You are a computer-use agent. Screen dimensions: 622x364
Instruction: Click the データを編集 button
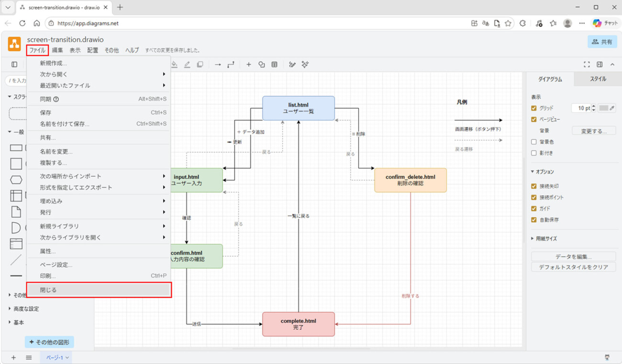(573, 256)
